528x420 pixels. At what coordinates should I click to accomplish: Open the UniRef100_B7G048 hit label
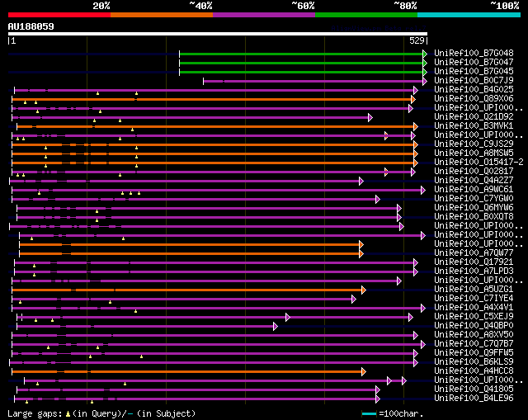tap(474, 53)
